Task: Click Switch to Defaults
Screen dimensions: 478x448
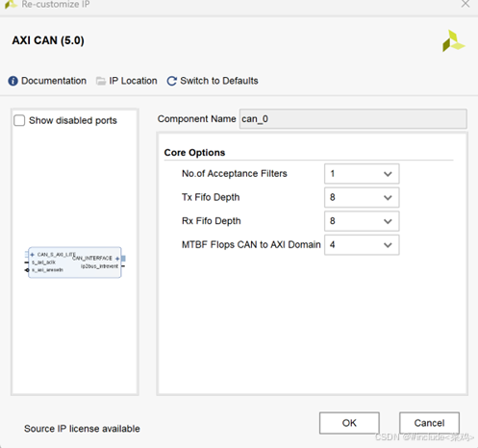Action: tap(219, 81)
